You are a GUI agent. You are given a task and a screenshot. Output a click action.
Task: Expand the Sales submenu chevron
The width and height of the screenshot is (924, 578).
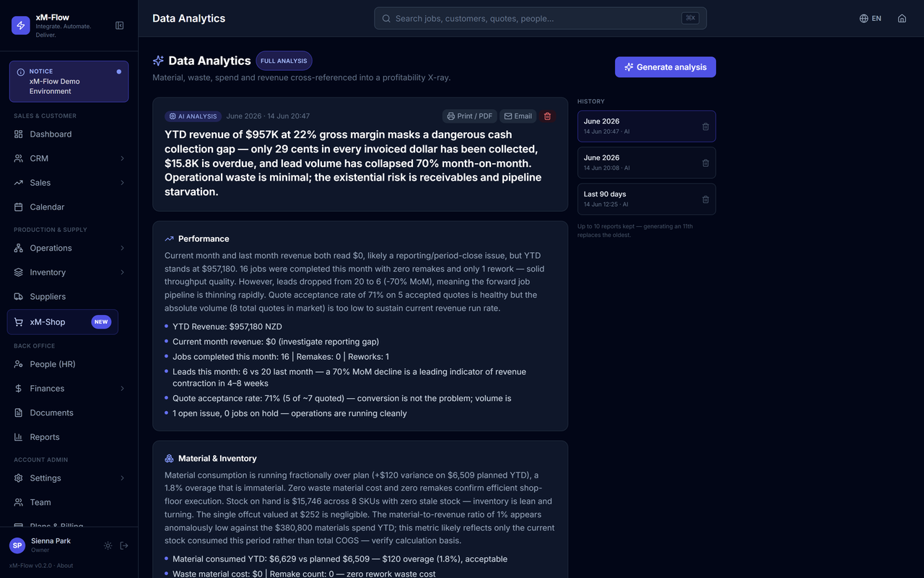(122, 183)
